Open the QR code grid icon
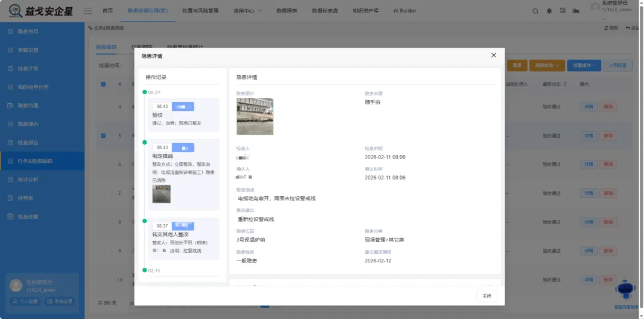644x319 pixels. coord(563,11)
